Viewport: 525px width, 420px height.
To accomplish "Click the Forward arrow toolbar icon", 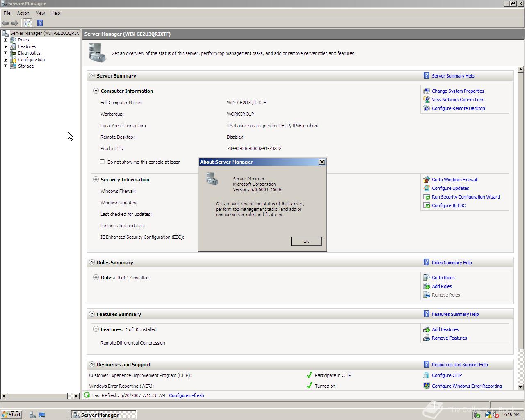I will (x=15, y=23).
